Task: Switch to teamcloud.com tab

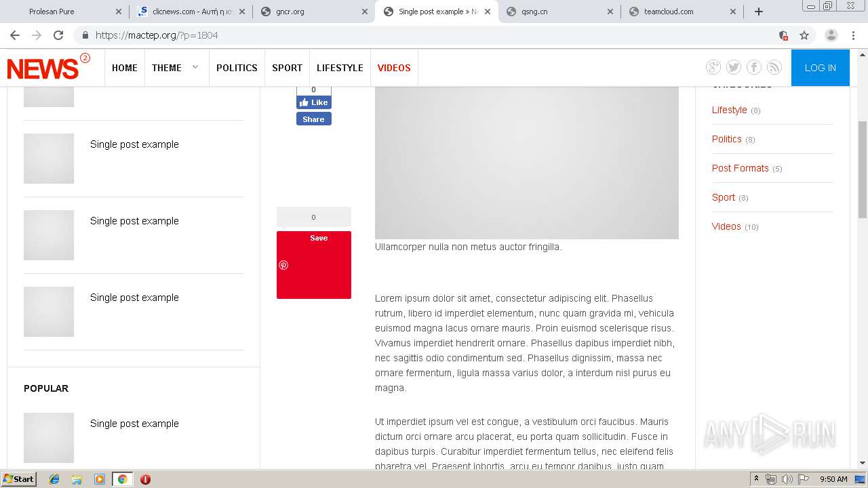Action: click(681, 12)
